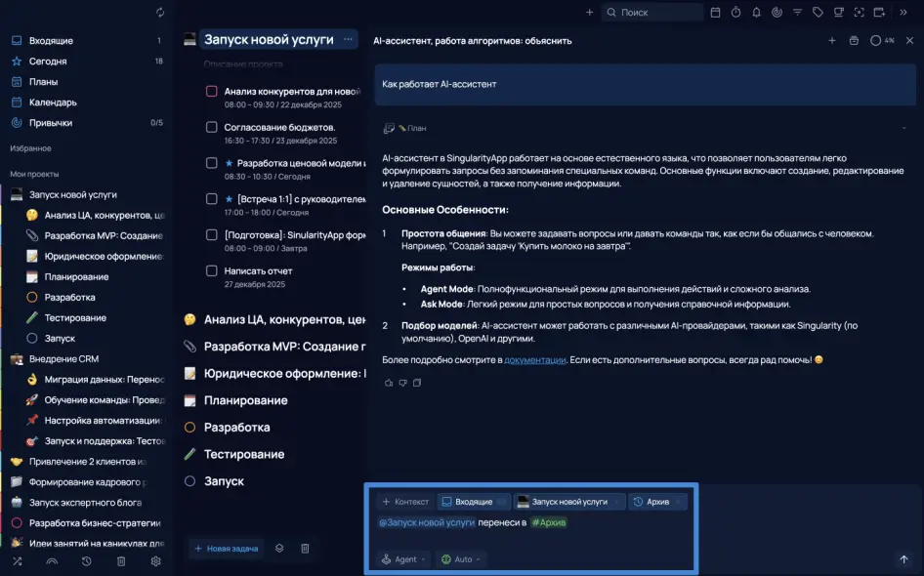Open the timer icon in top toolbar
Screen dimensions: 924x576
click(735, 13)
